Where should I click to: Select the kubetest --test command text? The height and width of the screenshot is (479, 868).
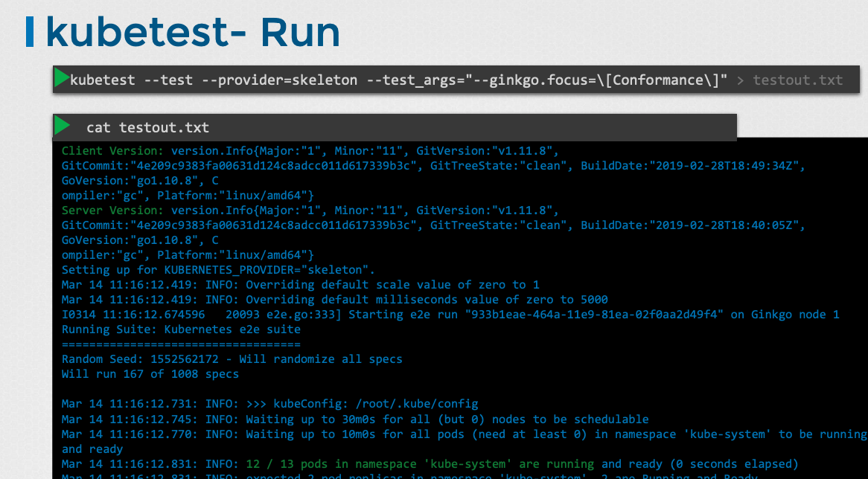pos(398,80)
